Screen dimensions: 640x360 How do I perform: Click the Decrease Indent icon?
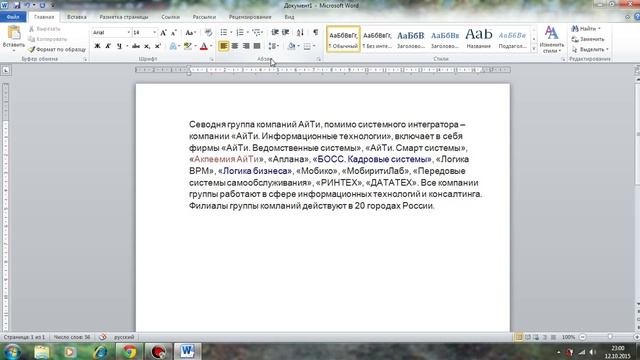click(275, 33)
